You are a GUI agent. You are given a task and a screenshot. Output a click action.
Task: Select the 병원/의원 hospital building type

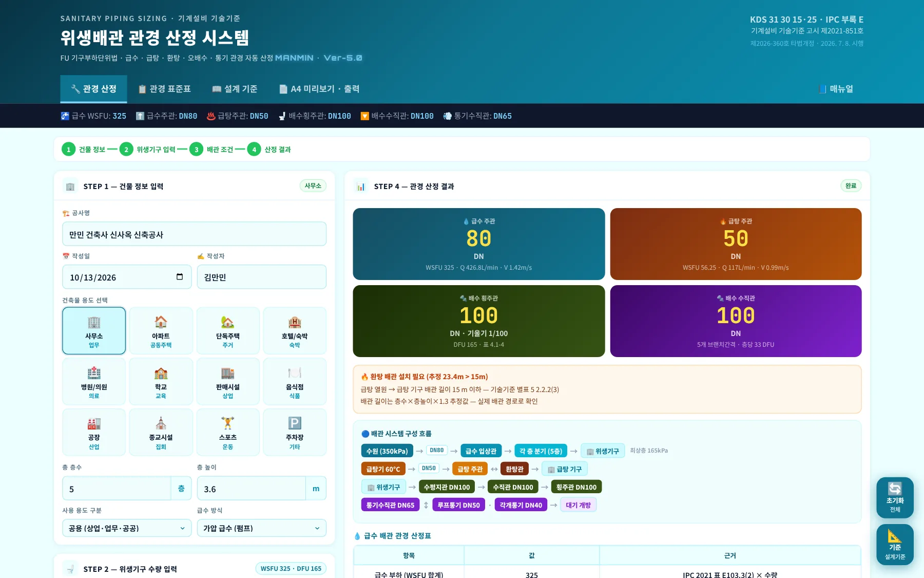click(x=94, y=382)
